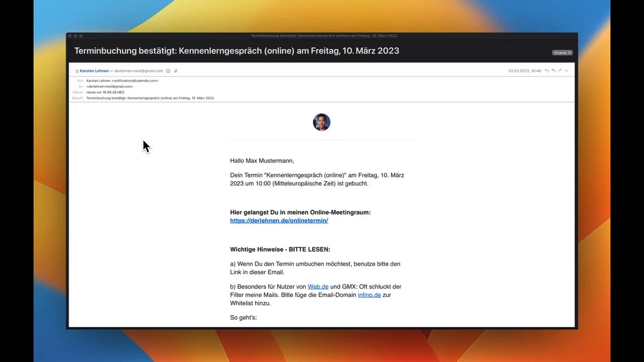Viewport: 644px width, 362px height.
Task: Click the forward arrow icon
Action: 560,71
